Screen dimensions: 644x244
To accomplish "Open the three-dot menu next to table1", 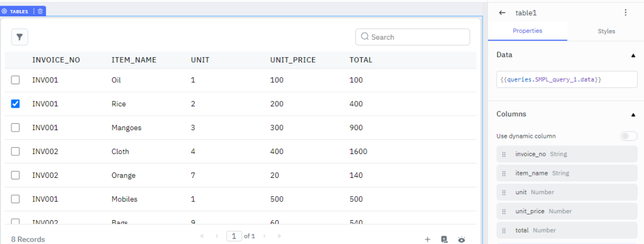I will coord(626,13).
